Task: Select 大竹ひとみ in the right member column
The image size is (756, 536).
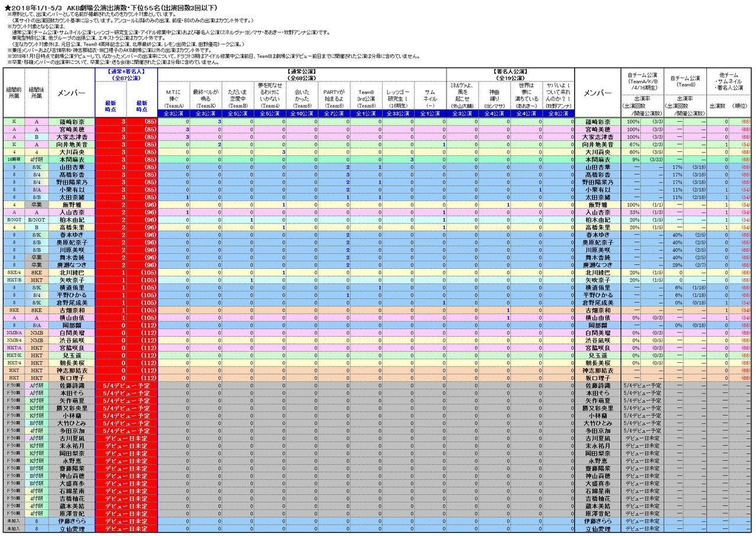Action: (598, 423)
